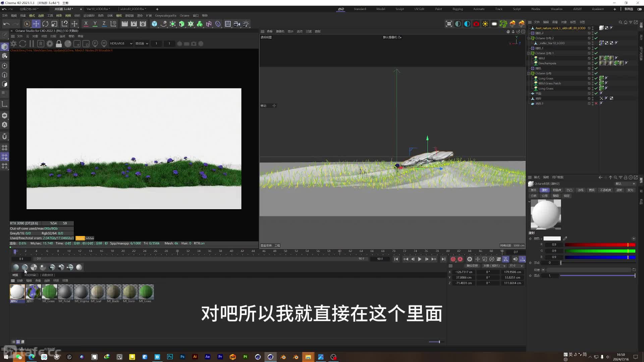Open render kernel channel dropdown beside HDR/sRGB
The image size is (644, 362).
(142, 44)
